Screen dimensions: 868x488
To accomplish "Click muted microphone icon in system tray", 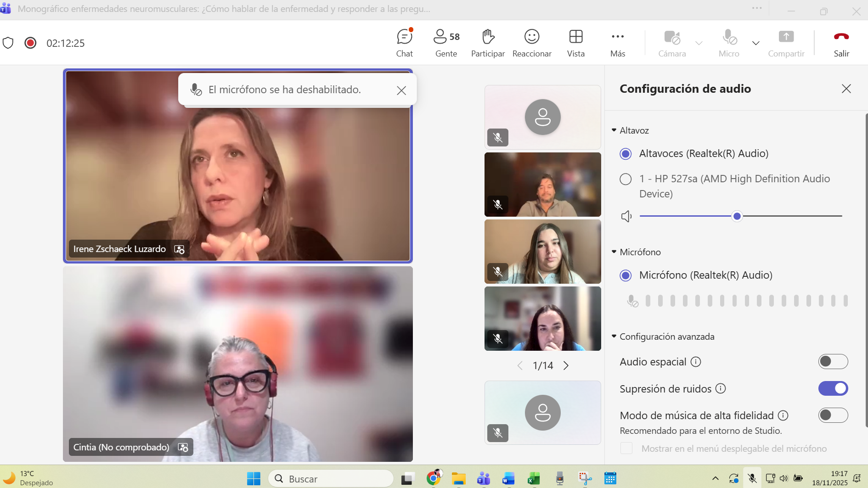I will point(752,478).
